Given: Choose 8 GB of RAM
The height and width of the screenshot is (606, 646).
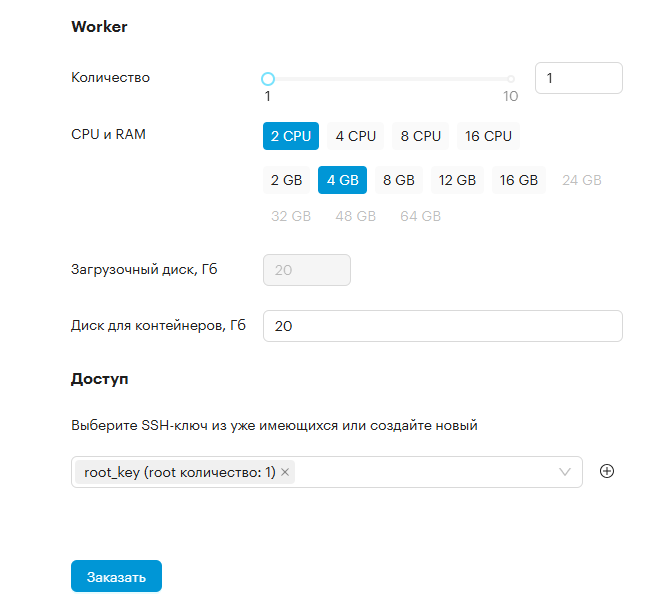Looking at the screenshot, I should coord(398,180).
